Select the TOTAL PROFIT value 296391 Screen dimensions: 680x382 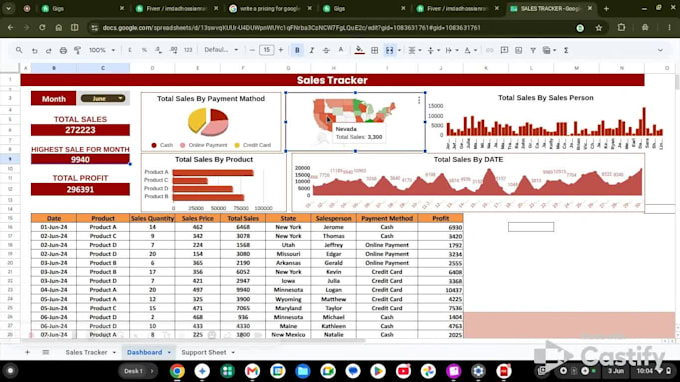(80, 189)
